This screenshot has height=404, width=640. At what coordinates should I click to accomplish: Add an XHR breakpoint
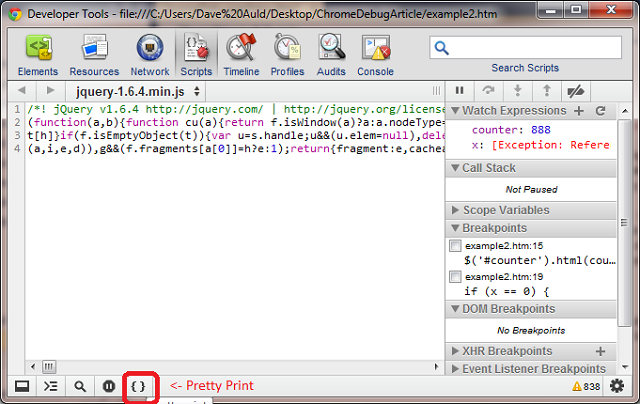(x=600, y=351)
